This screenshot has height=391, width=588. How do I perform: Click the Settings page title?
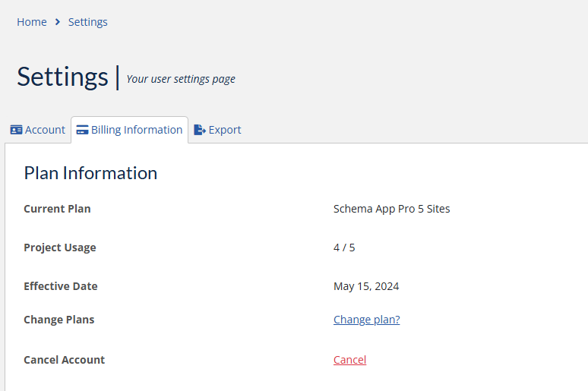pos(62,77)
